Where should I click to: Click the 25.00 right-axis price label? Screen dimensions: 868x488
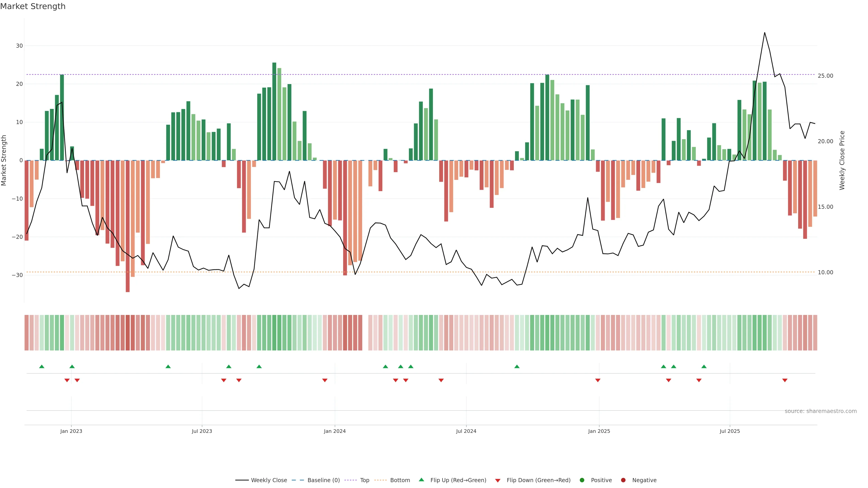[x=825, y=76]
